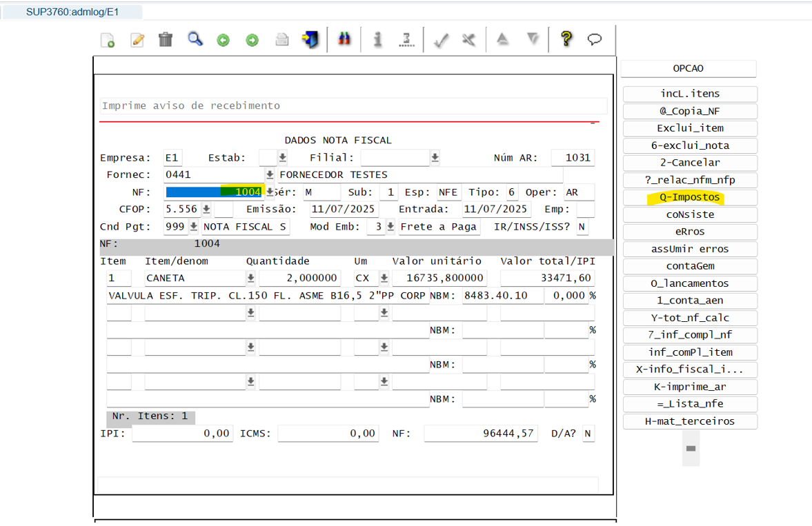Click the D/A? indicator field
812x526 pixels.
pos(588,433)
